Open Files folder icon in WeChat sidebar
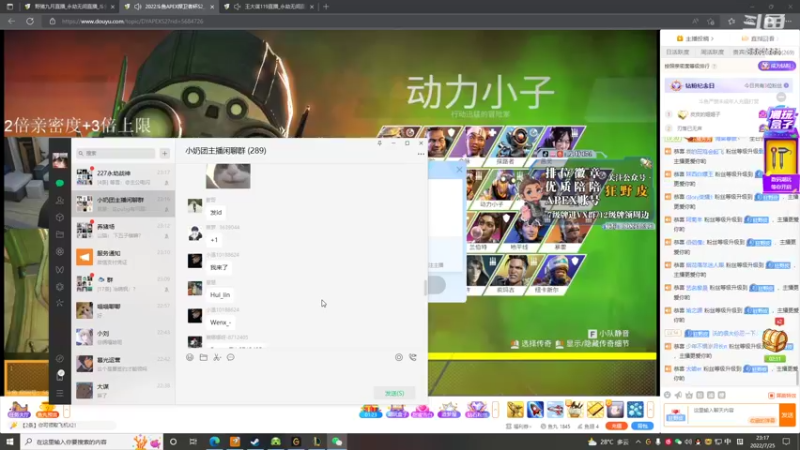This screenshot has height=450, width=800. 60,234
